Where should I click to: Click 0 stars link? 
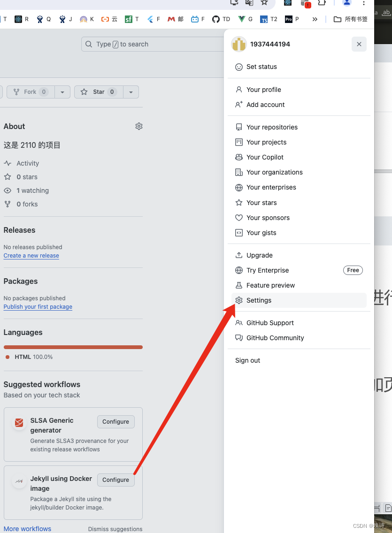click(21, 177)
